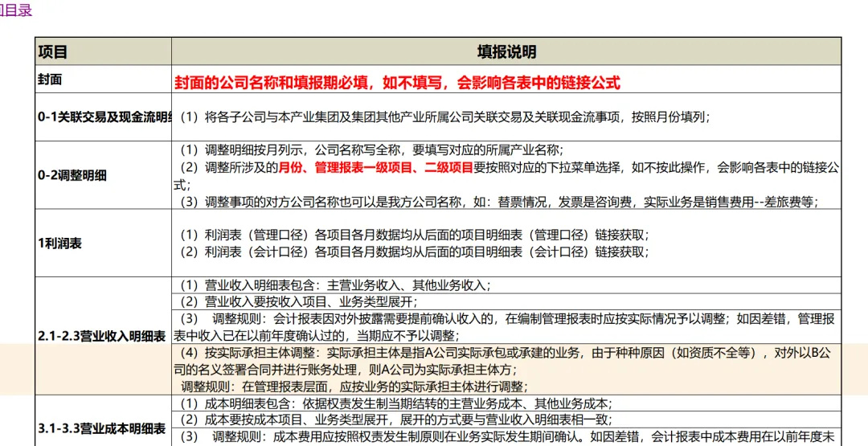Viewport: 868px width, 446px height.
Task: Click the 0-2调整明细 cell
Action: click(x=103, y=175)
